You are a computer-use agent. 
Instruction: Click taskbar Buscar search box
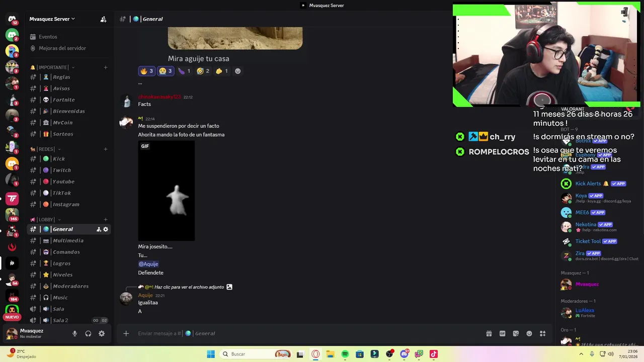257,354
